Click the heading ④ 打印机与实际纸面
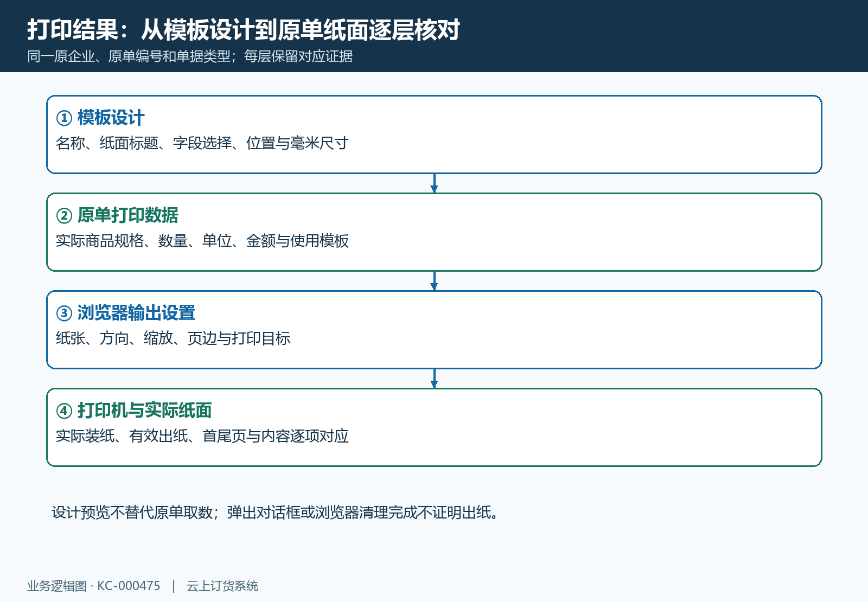Screen dimensions: 868x602 coord(134,411)
